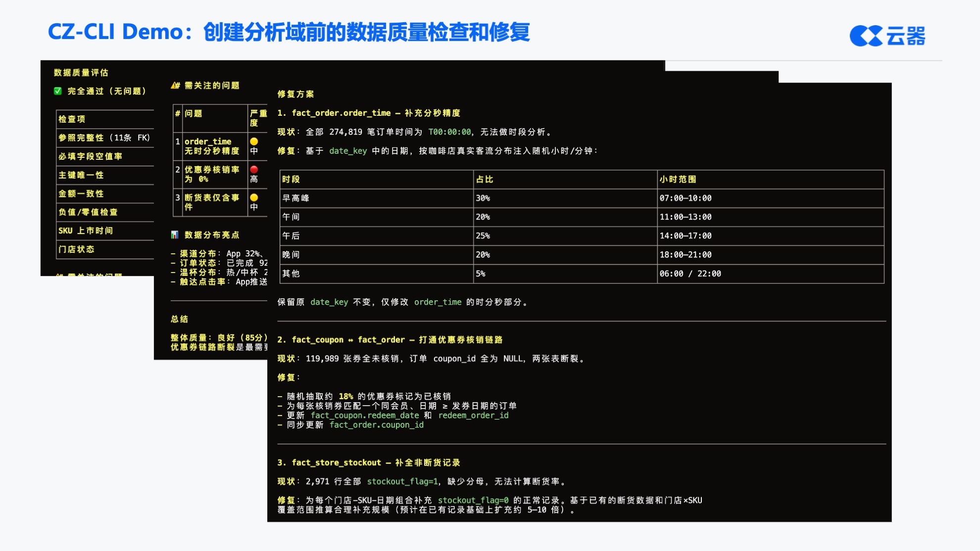Image resolution: width=980 pixels, height=551 pixels.
Task: Click the yellow dot in 断货表 row
Action: (254, 198)
